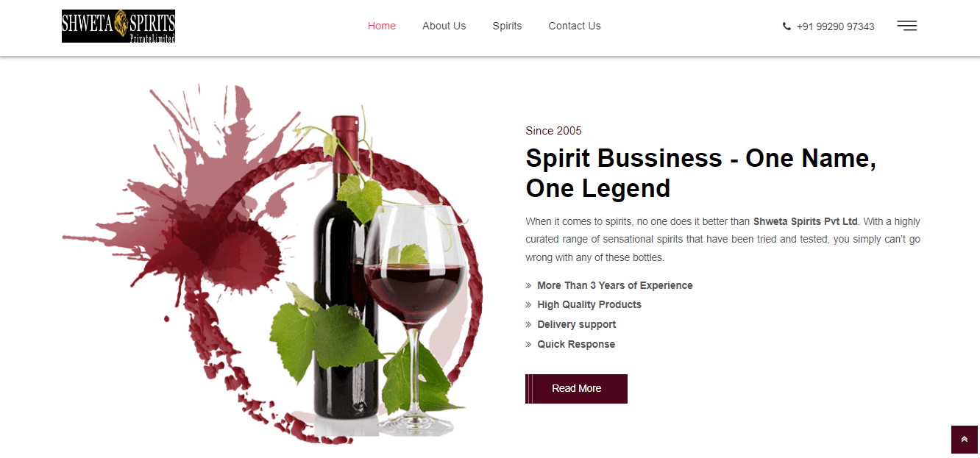Click the Since 2005 text
The height and width of the screenshot is (458, 980).
pos(553,131)
